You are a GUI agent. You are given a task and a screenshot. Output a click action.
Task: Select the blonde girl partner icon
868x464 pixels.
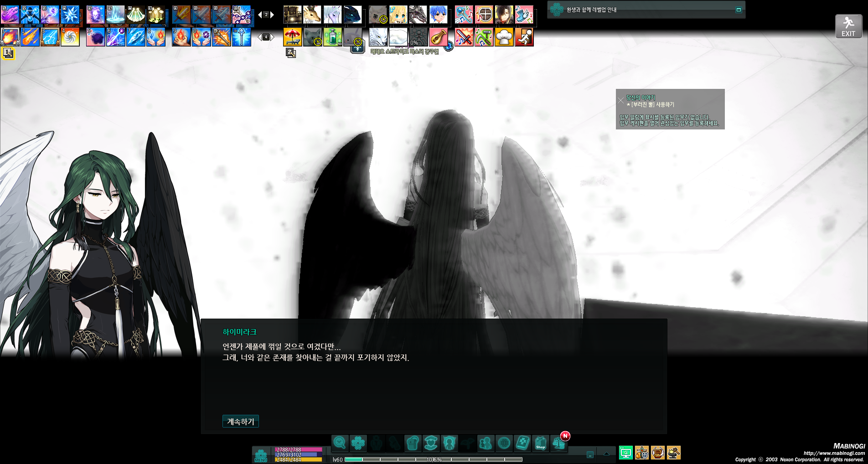click(x=398, y=15)
